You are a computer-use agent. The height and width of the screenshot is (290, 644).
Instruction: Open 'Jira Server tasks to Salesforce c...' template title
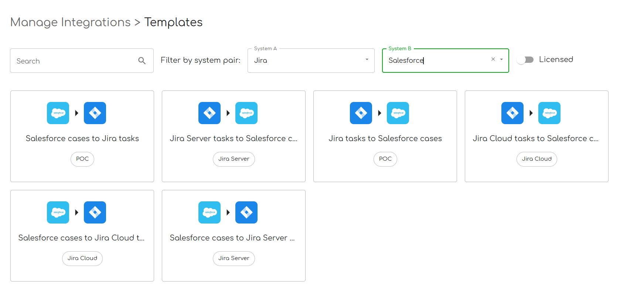coord(234,139)
